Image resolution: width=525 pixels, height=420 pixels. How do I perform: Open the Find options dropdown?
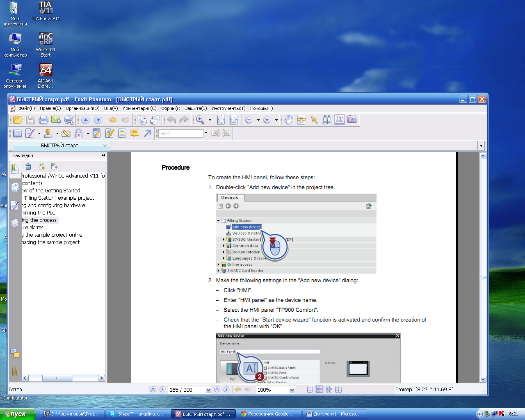coord(206,133)
